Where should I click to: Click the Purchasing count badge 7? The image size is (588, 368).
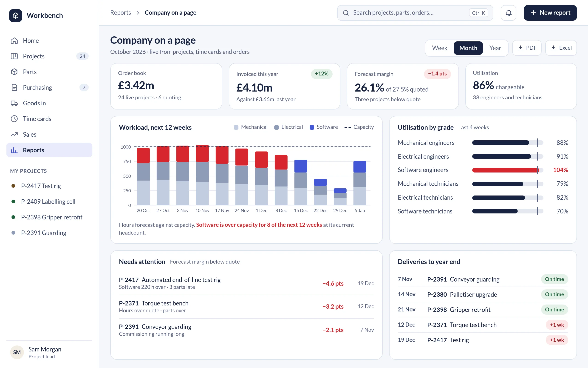(x=84, y=87)
